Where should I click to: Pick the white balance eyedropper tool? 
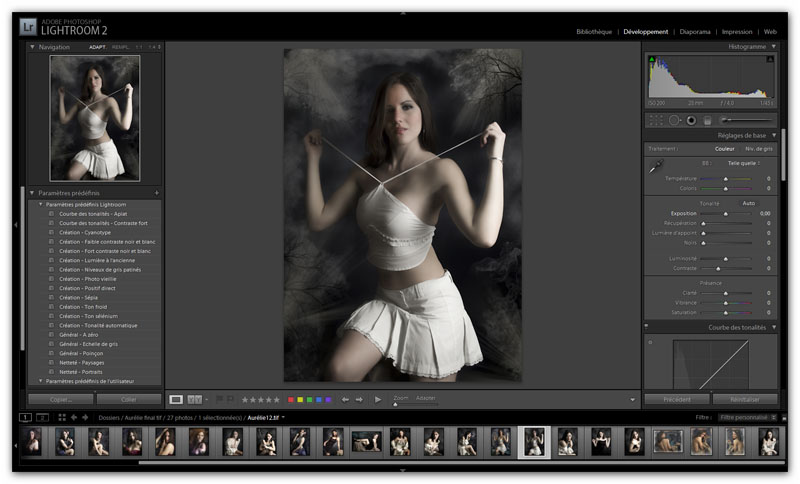coord(657,165)
